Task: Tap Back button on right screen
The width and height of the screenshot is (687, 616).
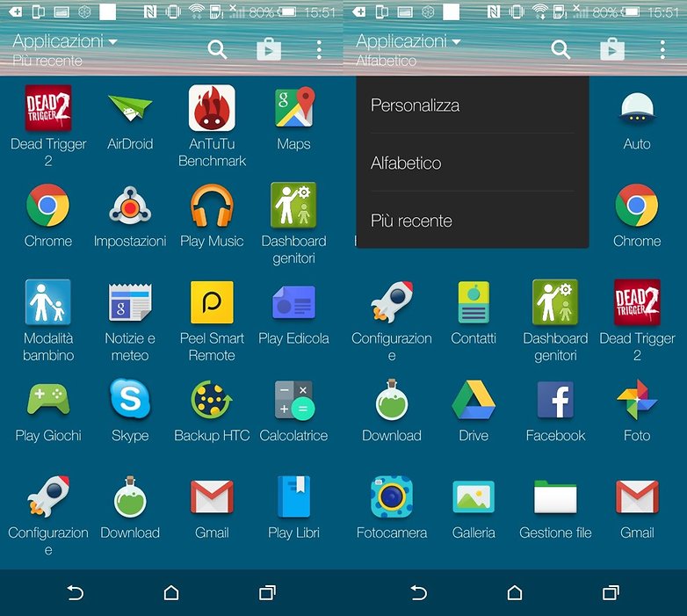Action: coord(418,593)
